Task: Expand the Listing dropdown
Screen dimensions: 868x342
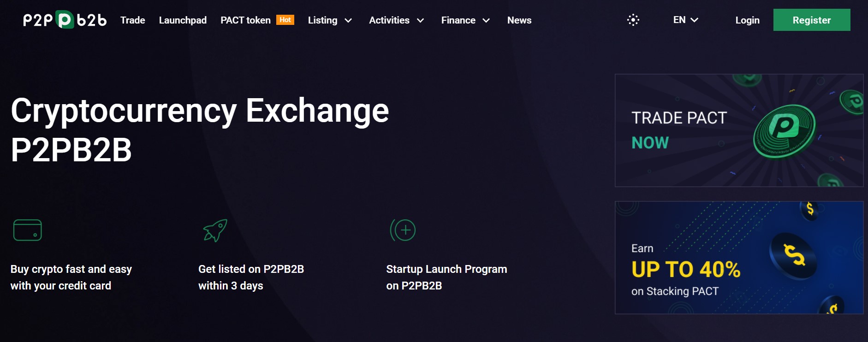Action: (330, 20)
